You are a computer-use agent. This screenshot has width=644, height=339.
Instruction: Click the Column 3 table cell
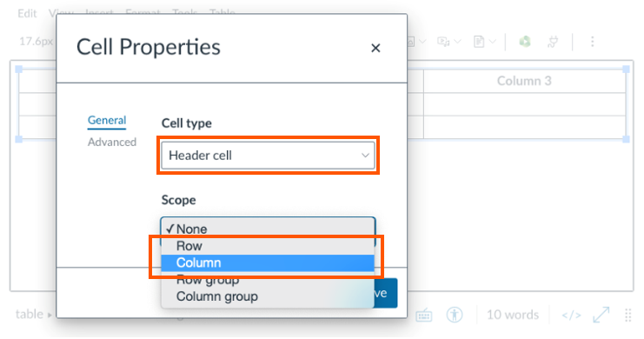(x=524, y=81)
